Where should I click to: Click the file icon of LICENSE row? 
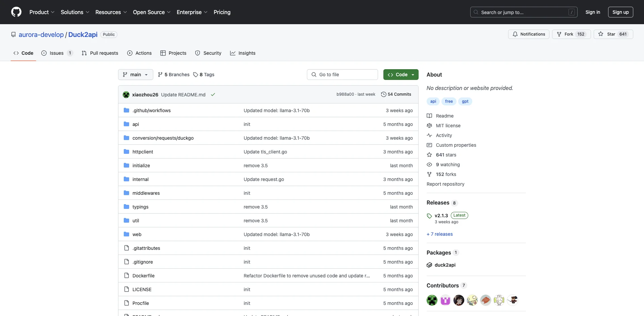[126, 289]
